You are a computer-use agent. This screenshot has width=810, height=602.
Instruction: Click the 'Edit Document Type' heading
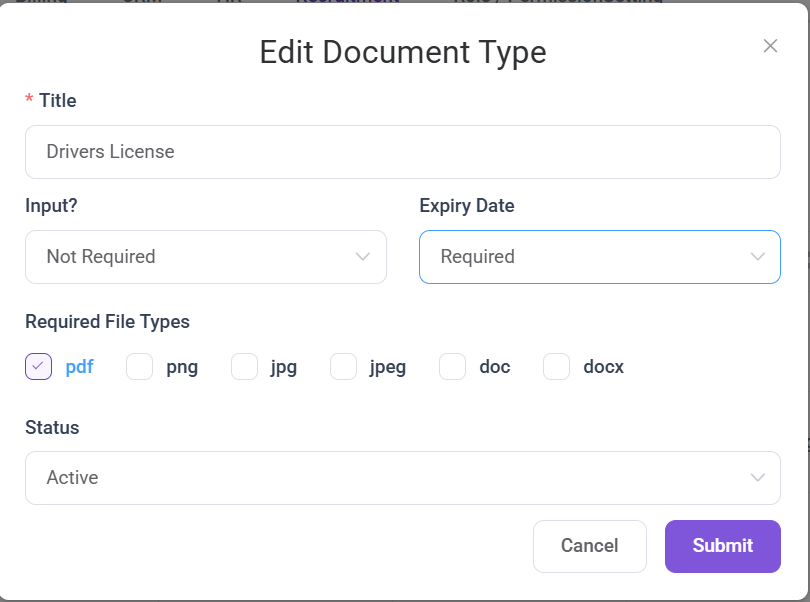[402, 52]
